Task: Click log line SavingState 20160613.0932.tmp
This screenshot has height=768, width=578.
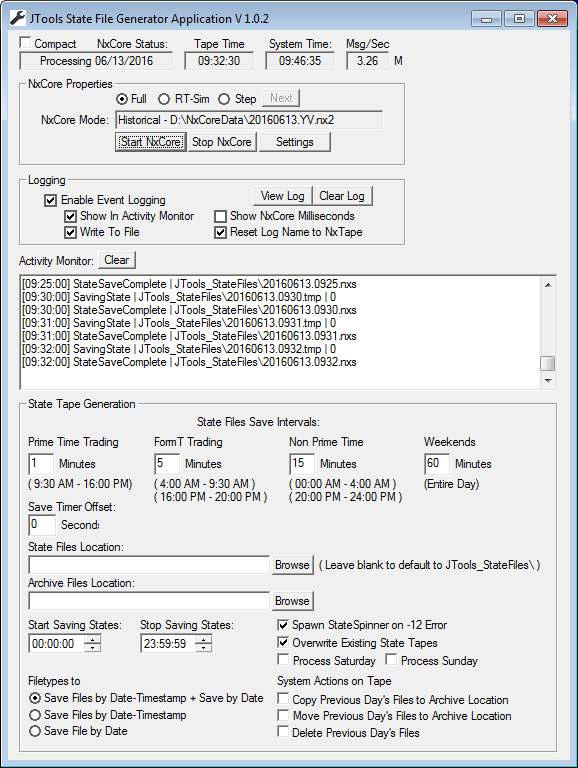Action: [179, 349]
